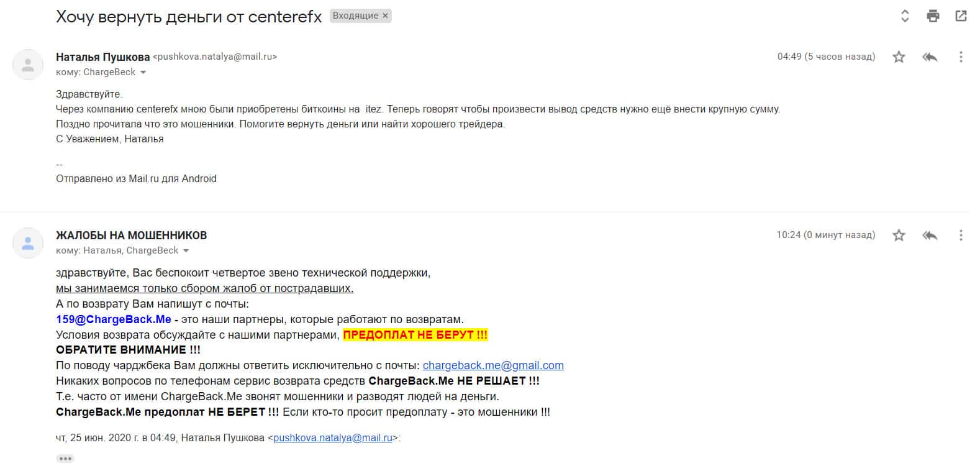Viewport: 980px width, 476px height.
Task: Expand or collapse all messages in thread
Action: 905,16
